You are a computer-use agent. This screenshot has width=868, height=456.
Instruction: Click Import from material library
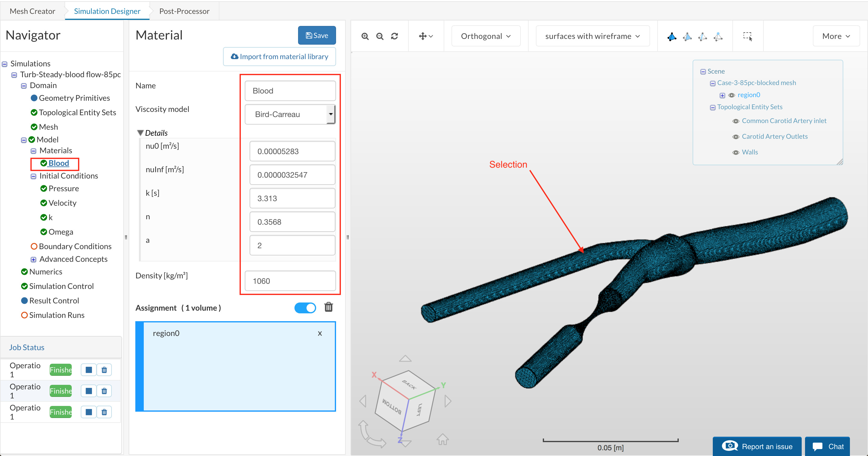(279, 57)
